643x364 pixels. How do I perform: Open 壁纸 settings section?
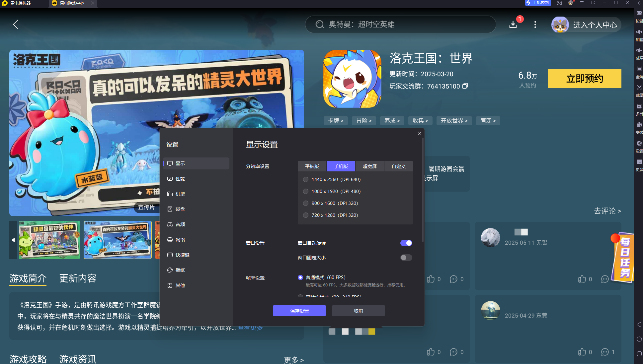tap(196, 270)
